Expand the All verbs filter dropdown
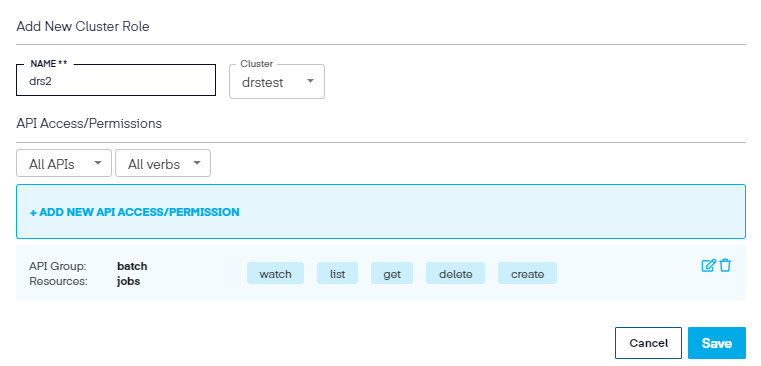761x366 pixels. tap(163, 163)
